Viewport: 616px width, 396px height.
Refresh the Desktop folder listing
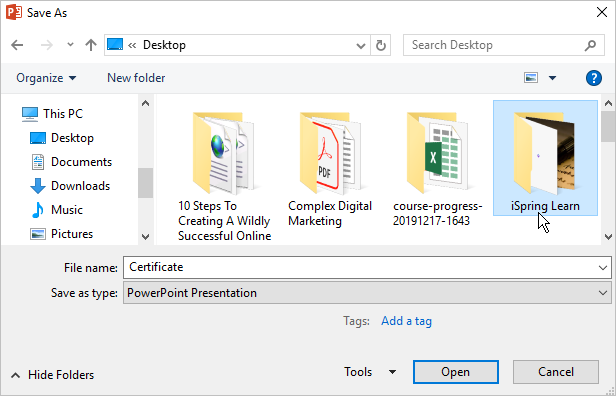tap(380, 45)
